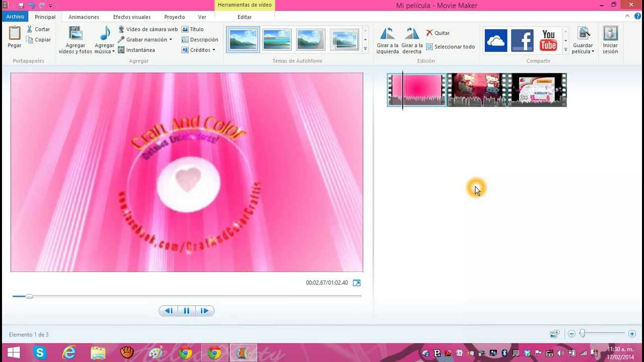The height and width of the screenshot is (362, 644).
Task: Expand AutoMovie themes gallery fully
Action: point(365,49)
